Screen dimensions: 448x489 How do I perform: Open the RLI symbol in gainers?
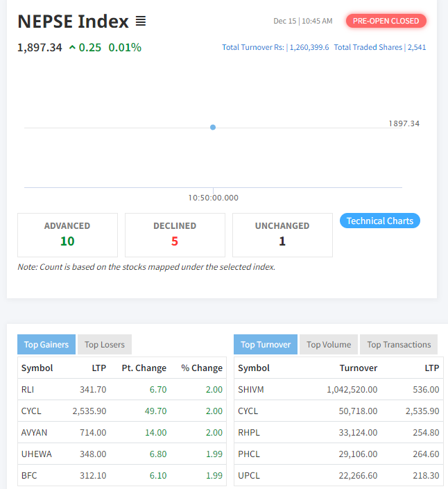point(28,390)
